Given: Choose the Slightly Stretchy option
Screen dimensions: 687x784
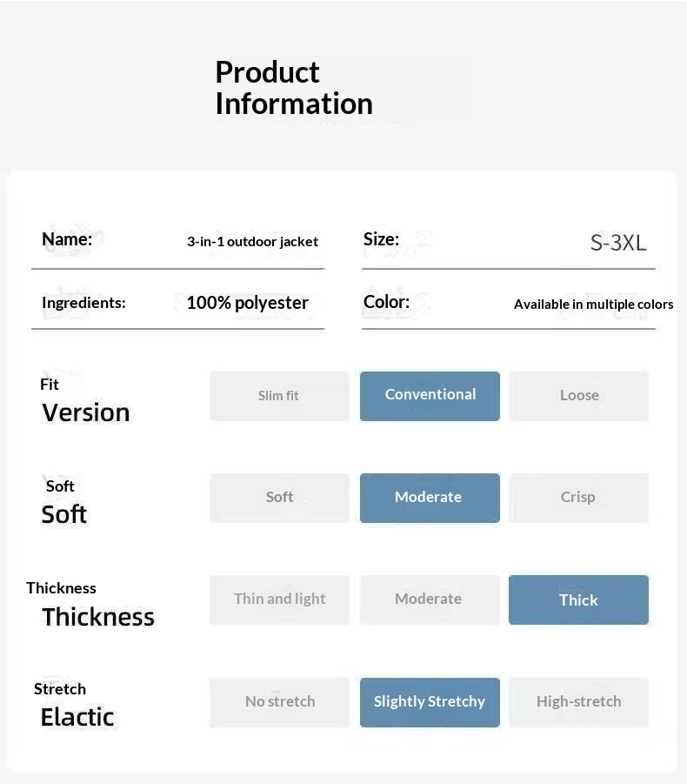Looking at the screenshot, I should 430,701.
